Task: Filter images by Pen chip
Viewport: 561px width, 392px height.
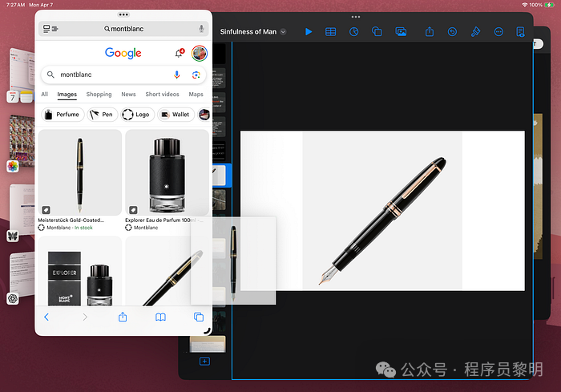Action: (103, 115)
